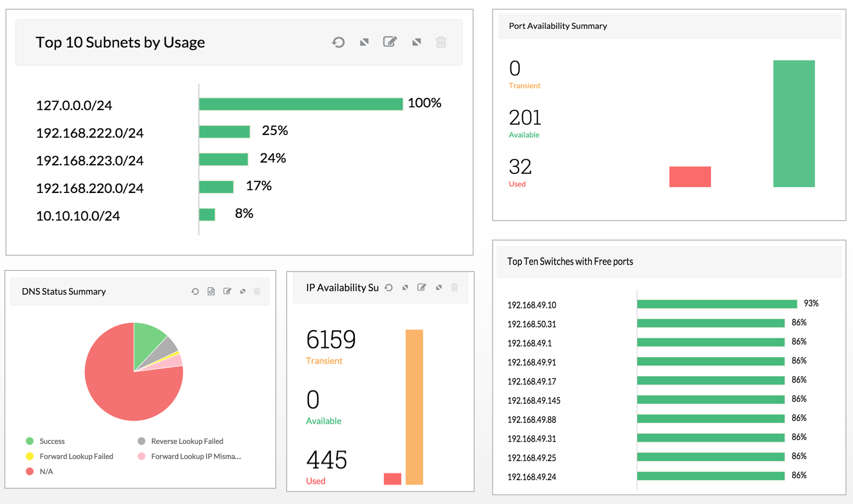Viewport: 853px width, 504px height.
Task: Refresh the IP Availability Summary widget
Action: (x=389, y=288)
